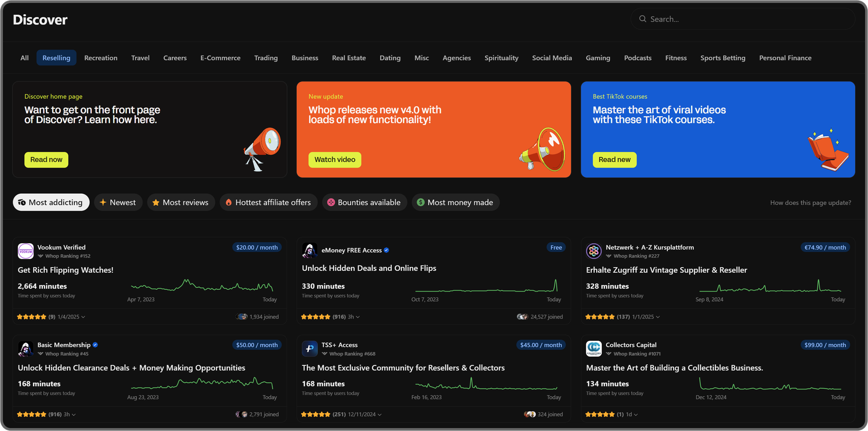Click the Read new button
This screenshot has height=431, width=868.
pos(615,160)
